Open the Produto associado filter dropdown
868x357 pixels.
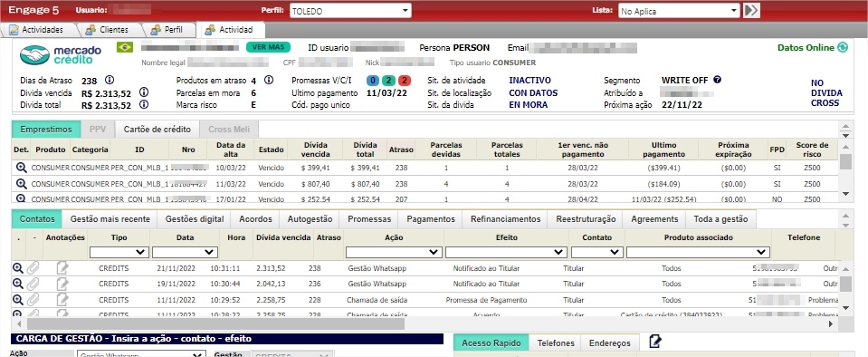click(x=698, y=252)
